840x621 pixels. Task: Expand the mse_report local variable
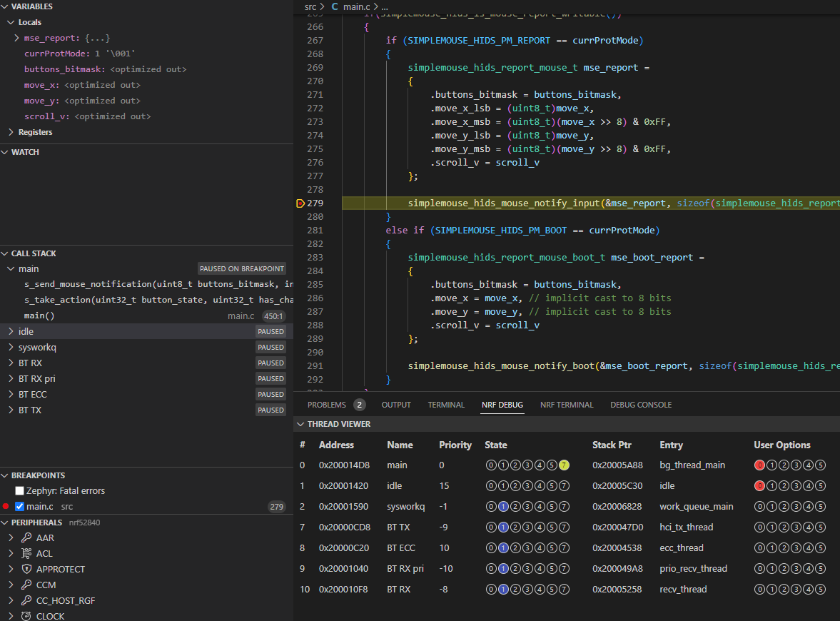(16, 38)
